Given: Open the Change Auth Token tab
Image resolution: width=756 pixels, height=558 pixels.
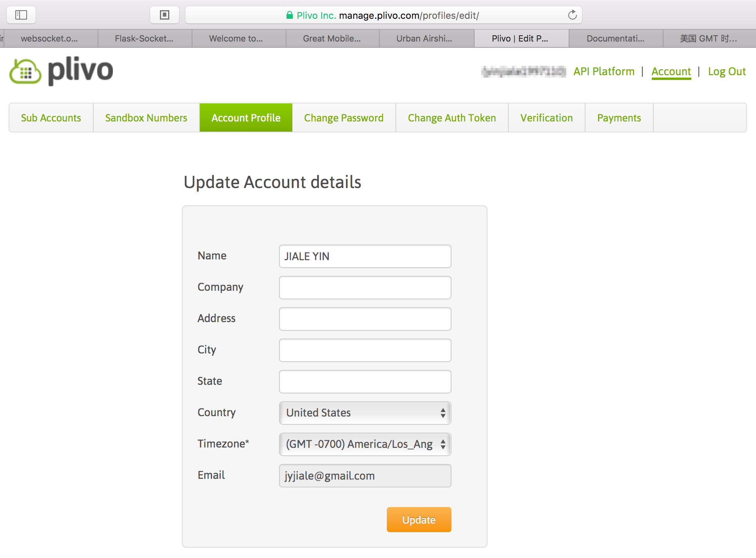Looking at the screenshot, I should click(x=452, y=118).
